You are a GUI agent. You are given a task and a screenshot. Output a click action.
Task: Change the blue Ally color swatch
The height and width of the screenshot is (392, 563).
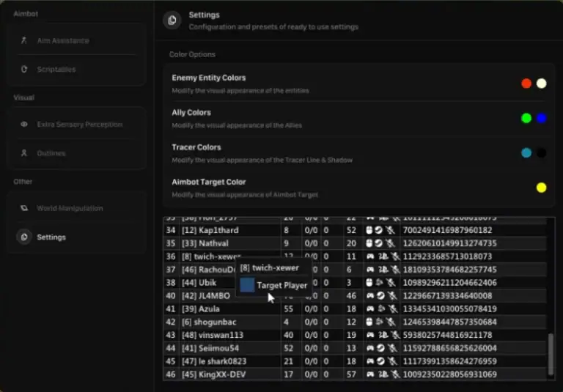541,118
